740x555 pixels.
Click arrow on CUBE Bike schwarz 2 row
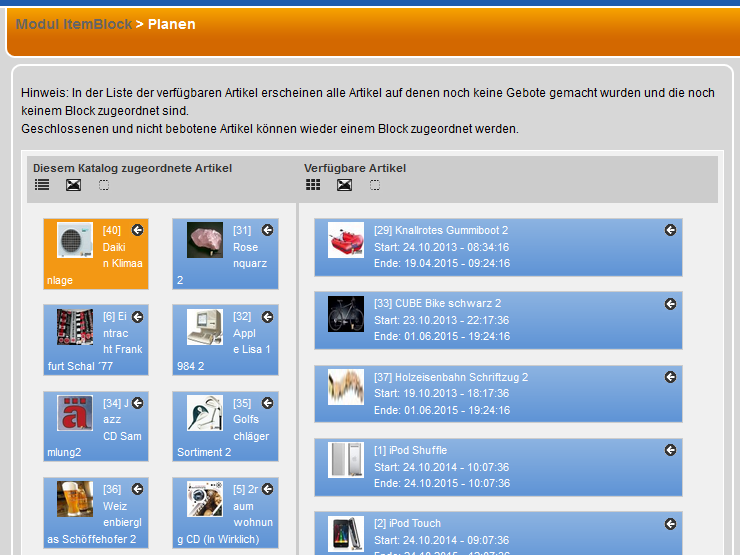click(x=670, y=304)
